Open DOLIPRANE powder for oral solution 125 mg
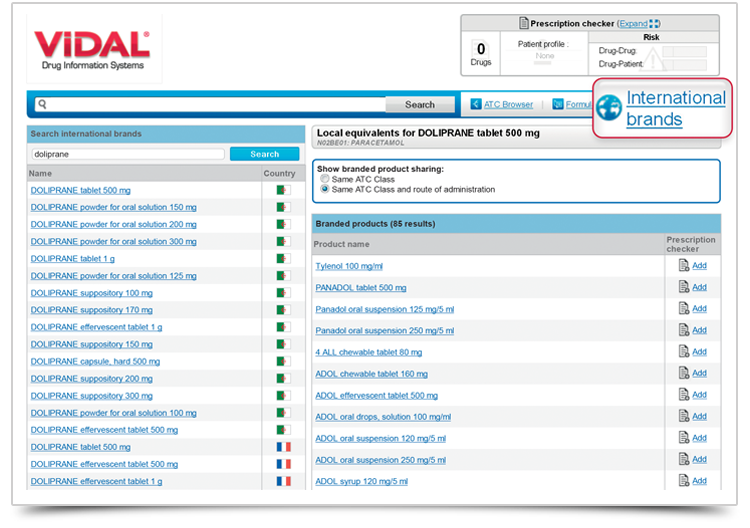750x528 pixels. pyautogui.click(x=113, y=276)
